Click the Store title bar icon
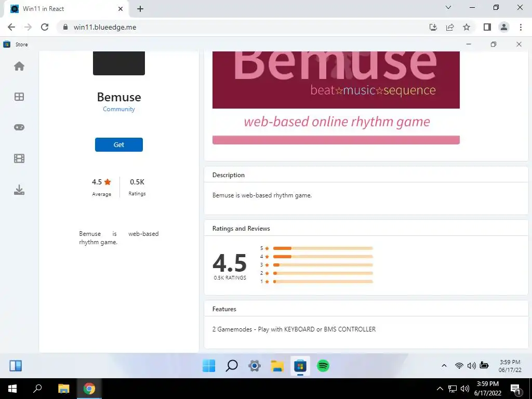This screenshot has height=399, width=532. tap(7, 44)
